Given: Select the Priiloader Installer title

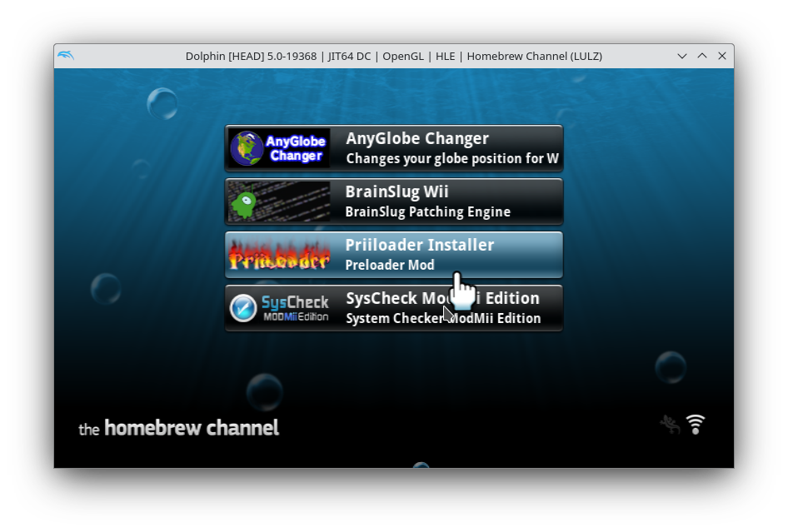Looking at the screenshot, I should pyautogui.click(x=420, y=245).
